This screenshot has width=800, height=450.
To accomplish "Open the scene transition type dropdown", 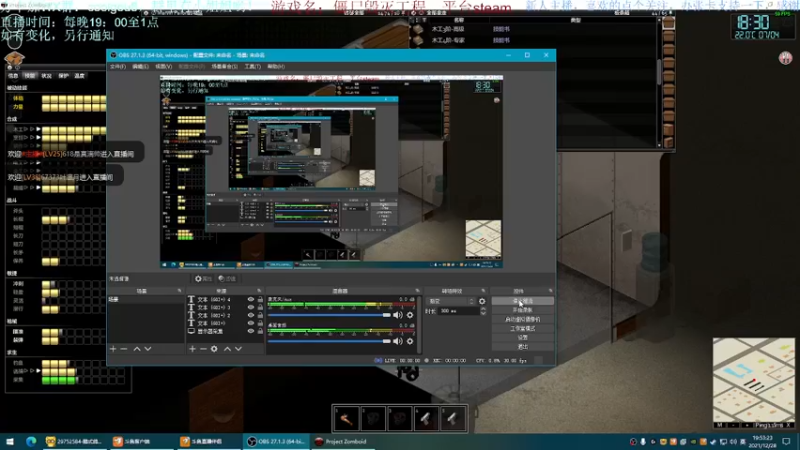I will [x=451, y=302].
